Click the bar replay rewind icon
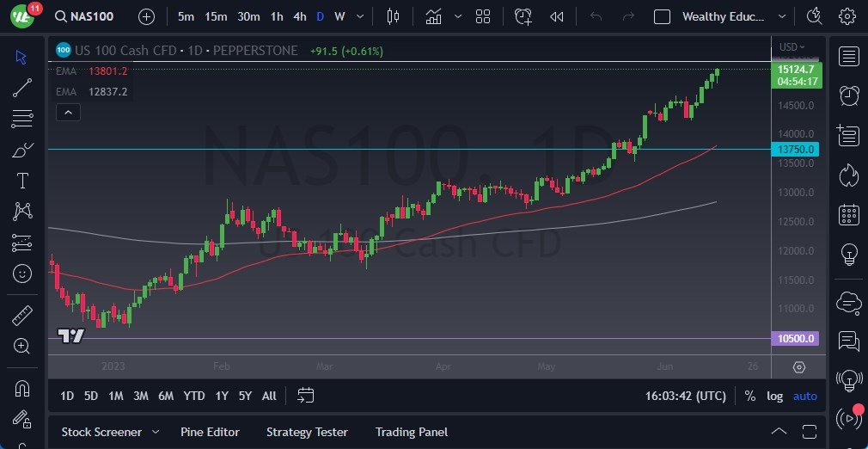Image resolution: width=868 pixels, height=449 pixels. click(x=557, y=16)
